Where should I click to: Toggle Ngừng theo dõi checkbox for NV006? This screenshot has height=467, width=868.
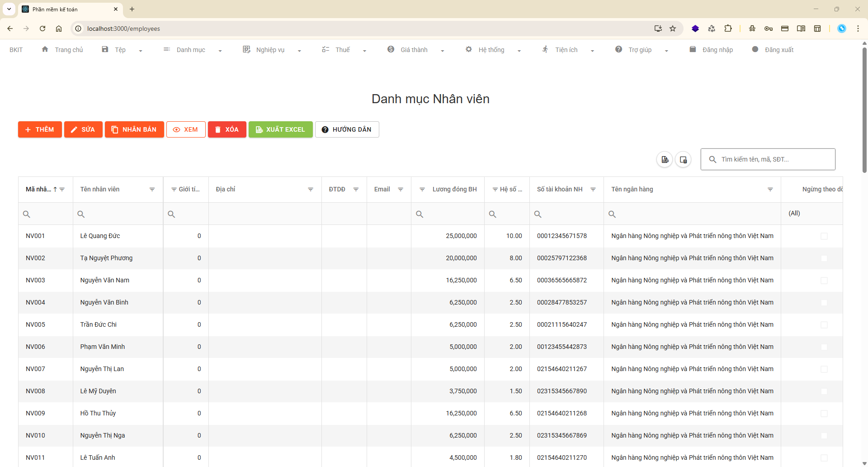824,347
